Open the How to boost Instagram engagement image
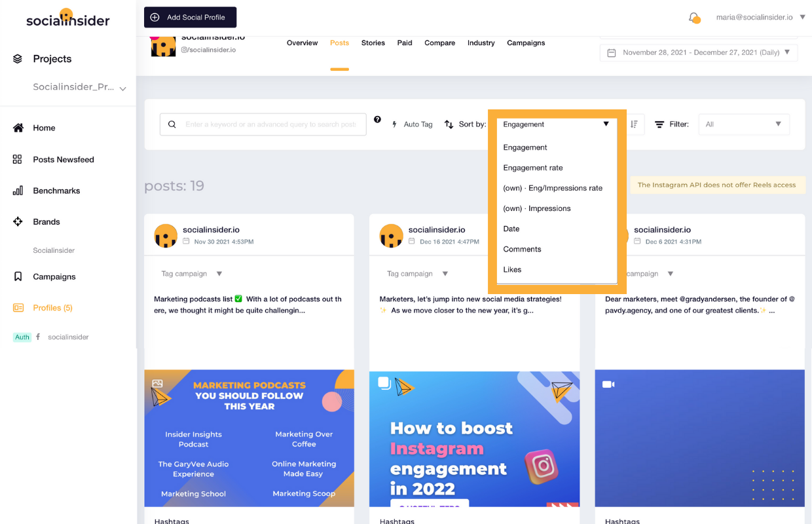This screenshot has width=812, height=524. (474, 438)
